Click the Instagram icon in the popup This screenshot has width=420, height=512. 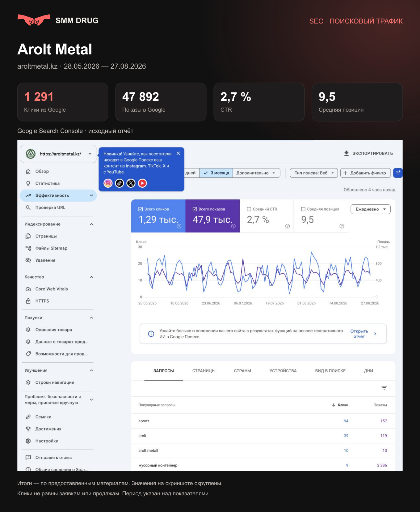108,183
